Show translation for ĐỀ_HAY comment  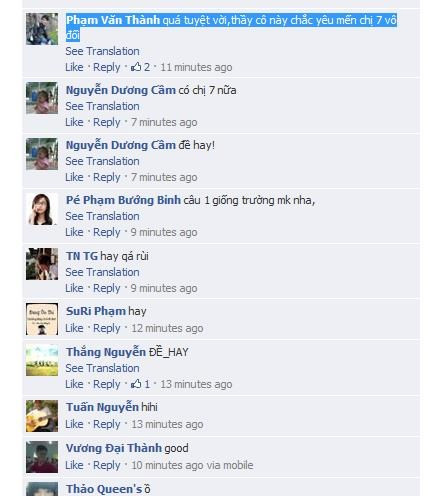click(102, 368)
